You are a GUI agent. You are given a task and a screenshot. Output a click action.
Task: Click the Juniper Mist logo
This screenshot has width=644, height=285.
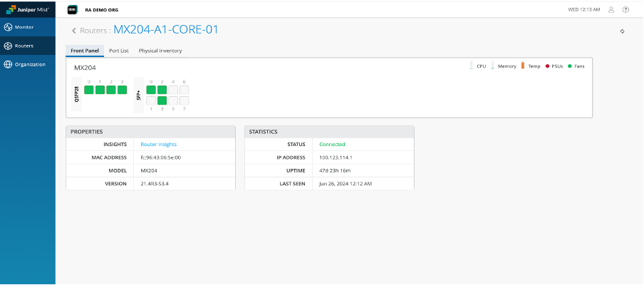(28, 9)
